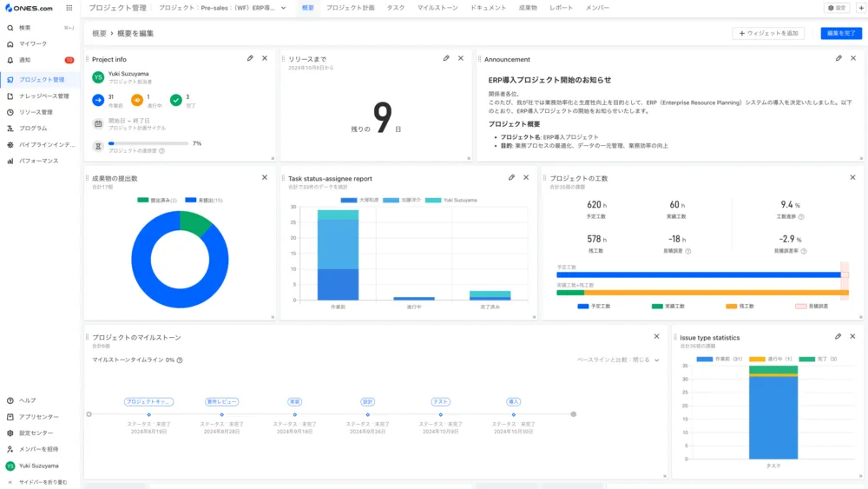Expand ベースラインと比較 dropdown
Image resolution: width=868 pixels, height=489 pixels.
coord(618,360)
